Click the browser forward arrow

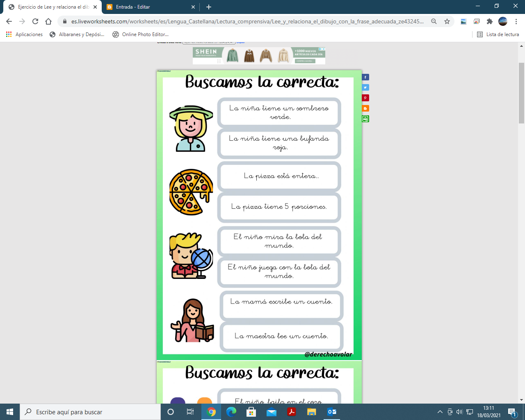(22, 21)
